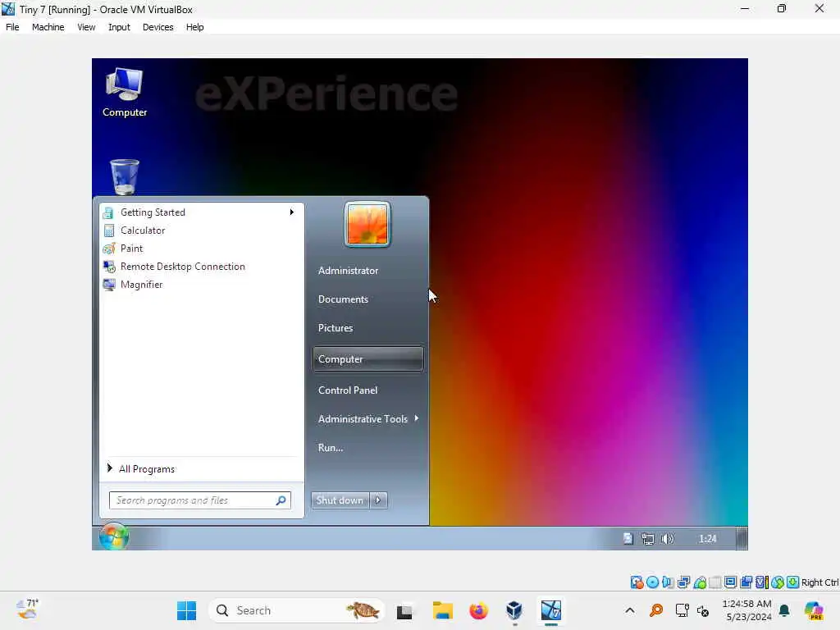Open Paint from the Start menu
This screenshot has height=630, width=840.
tap(132, 249)
